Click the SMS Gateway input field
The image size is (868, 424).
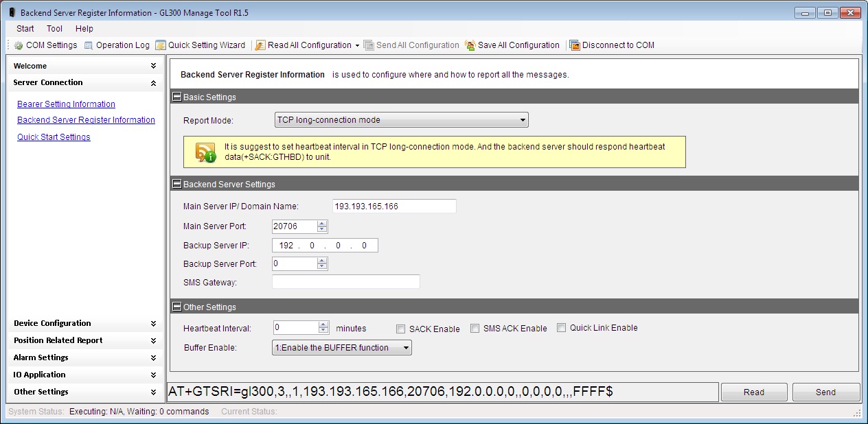tap(345, 282)
